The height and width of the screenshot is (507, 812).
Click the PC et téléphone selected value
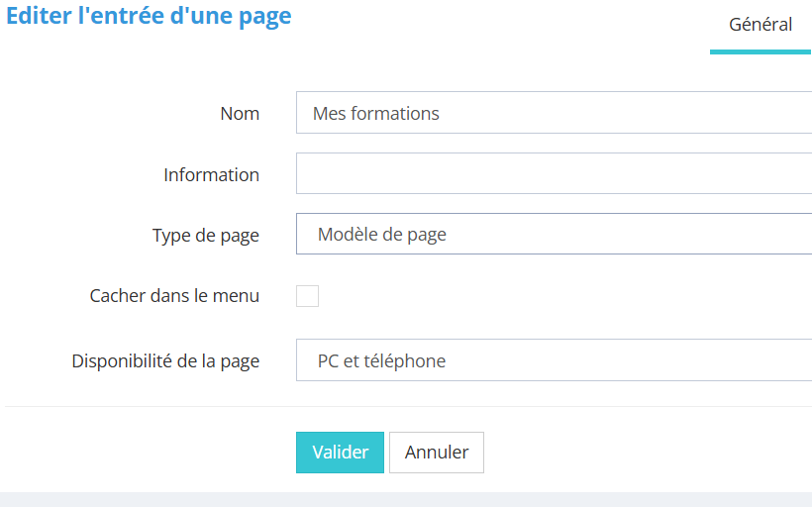tap(381, 360)
